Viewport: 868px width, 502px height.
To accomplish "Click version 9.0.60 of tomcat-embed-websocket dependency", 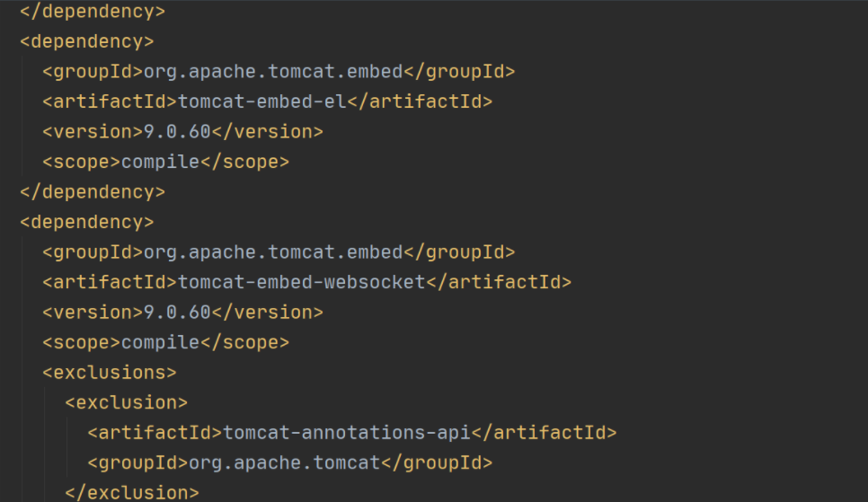I will coord(177,313).
